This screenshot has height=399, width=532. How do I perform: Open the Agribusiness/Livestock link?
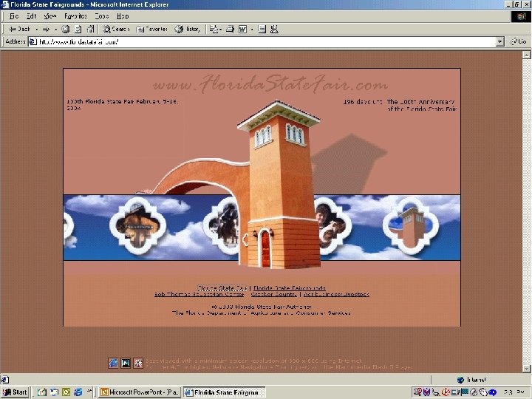point(336,294)
